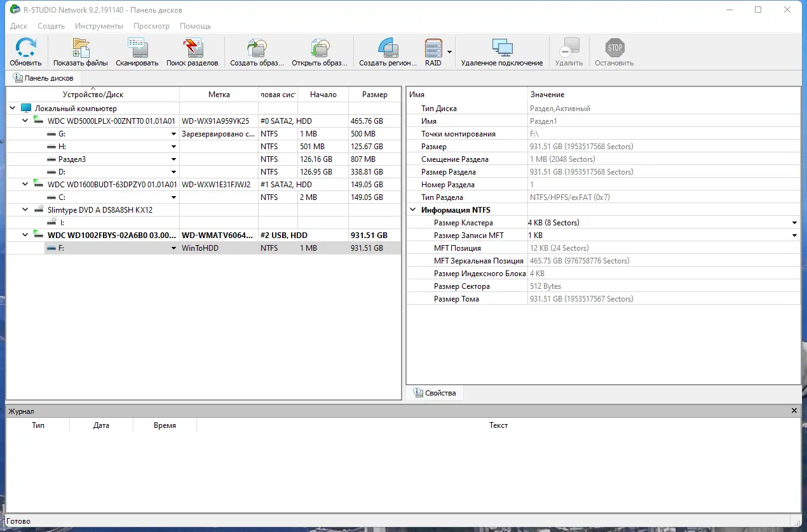The image size is (807, 532).
Task: Select the Свойства tab
Action: tap(435, 393)
